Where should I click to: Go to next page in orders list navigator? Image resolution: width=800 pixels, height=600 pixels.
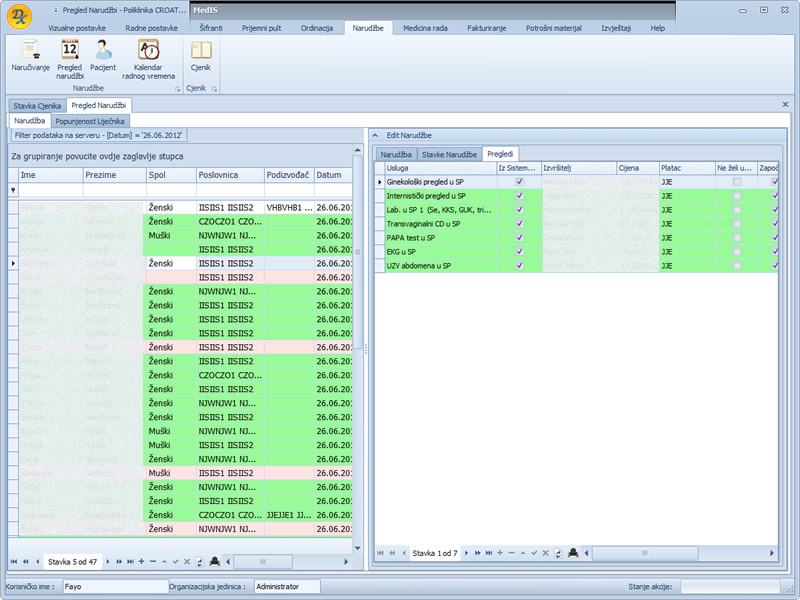coord(119,562)
